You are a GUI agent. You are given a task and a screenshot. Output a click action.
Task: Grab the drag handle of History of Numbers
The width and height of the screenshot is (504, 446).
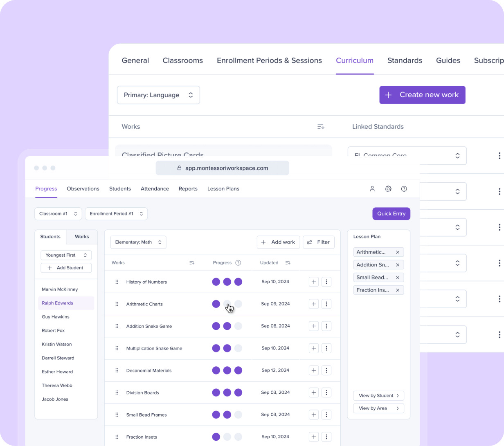(117, 282)
